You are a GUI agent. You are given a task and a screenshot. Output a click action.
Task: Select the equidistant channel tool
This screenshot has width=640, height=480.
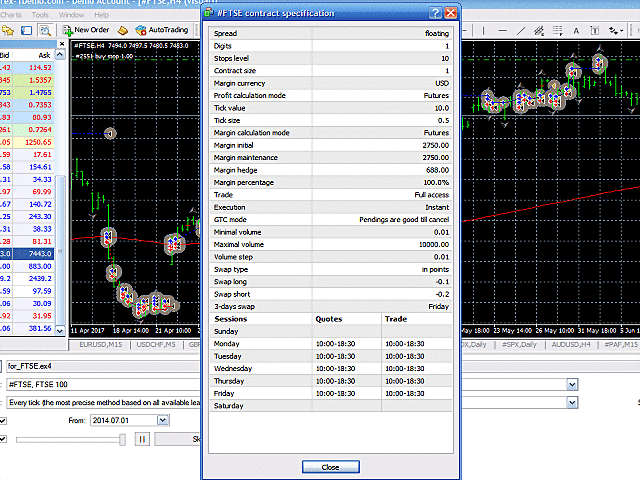click(x=541, y=30)
